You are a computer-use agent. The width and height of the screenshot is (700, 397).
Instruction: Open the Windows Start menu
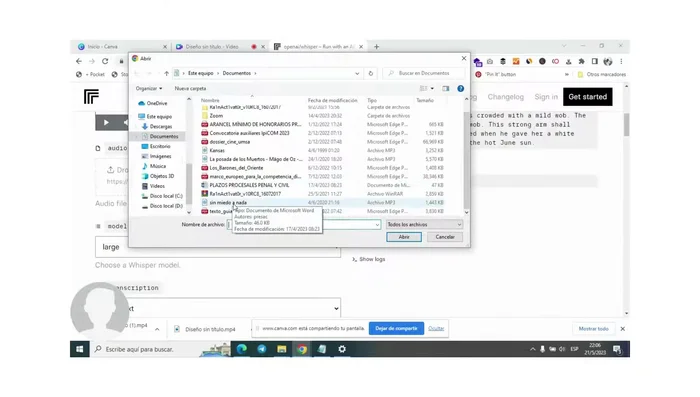pyautogui.click(x=79, y=349)
